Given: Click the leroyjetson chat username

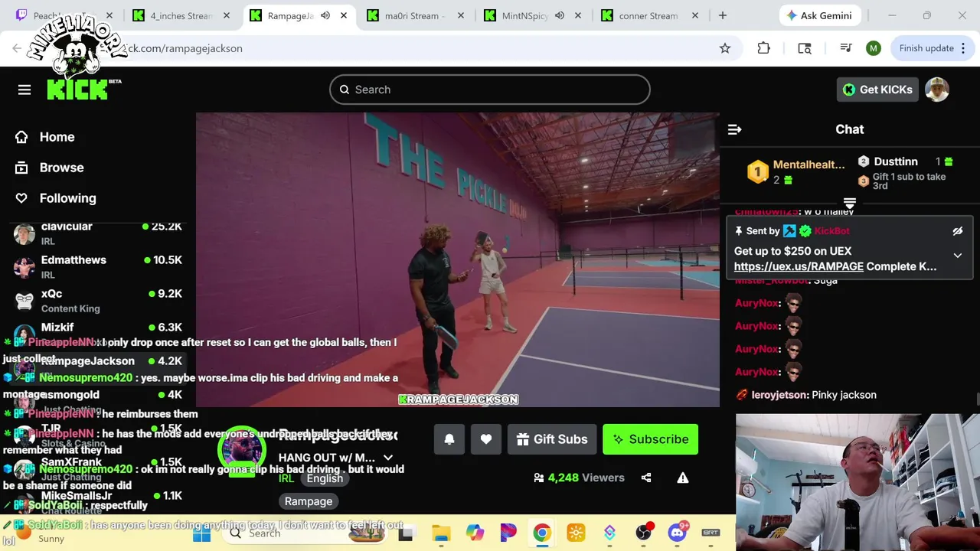Looking at the screenshot, I should [x=779, y=395].
